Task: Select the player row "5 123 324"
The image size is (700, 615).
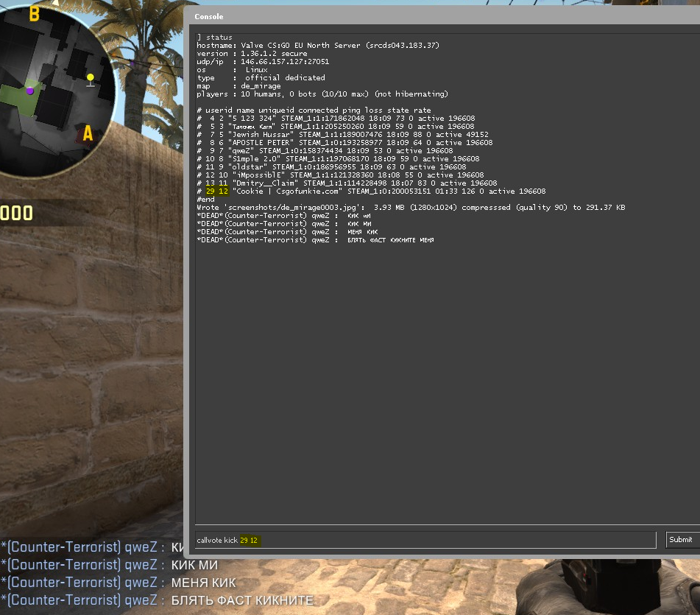Action: point(336,119)
